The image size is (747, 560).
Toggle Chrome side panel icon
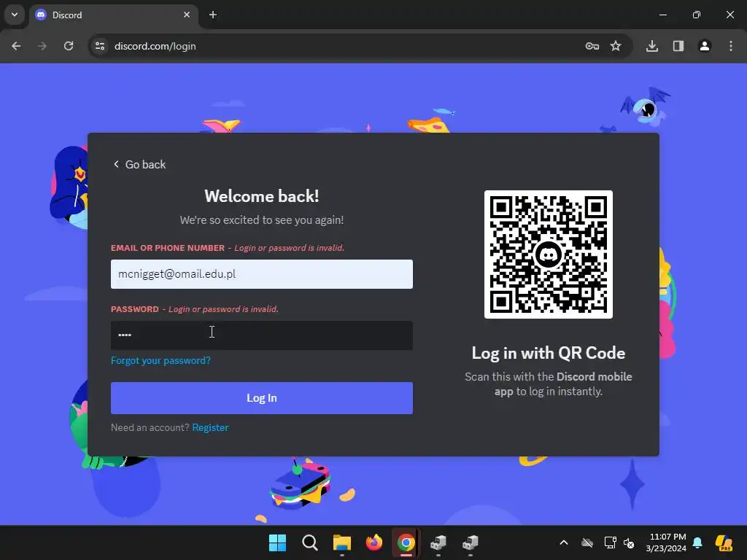678,46
